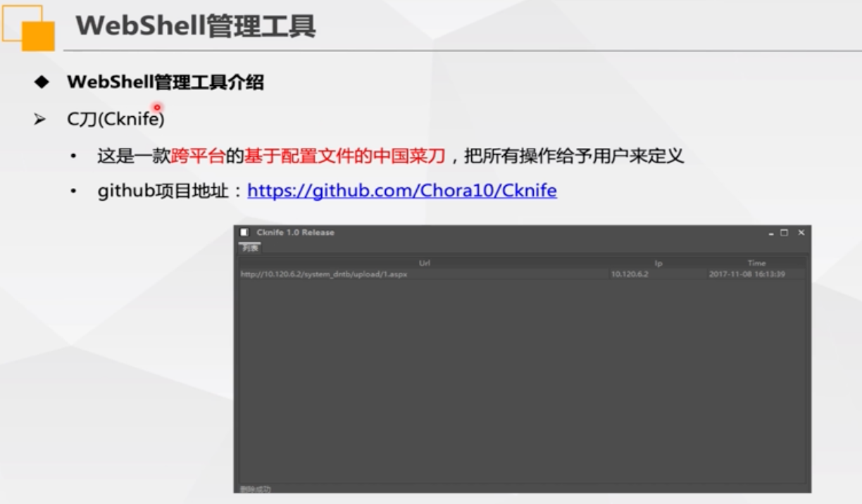Click the red 跨平台 text

tap(199, 156)
